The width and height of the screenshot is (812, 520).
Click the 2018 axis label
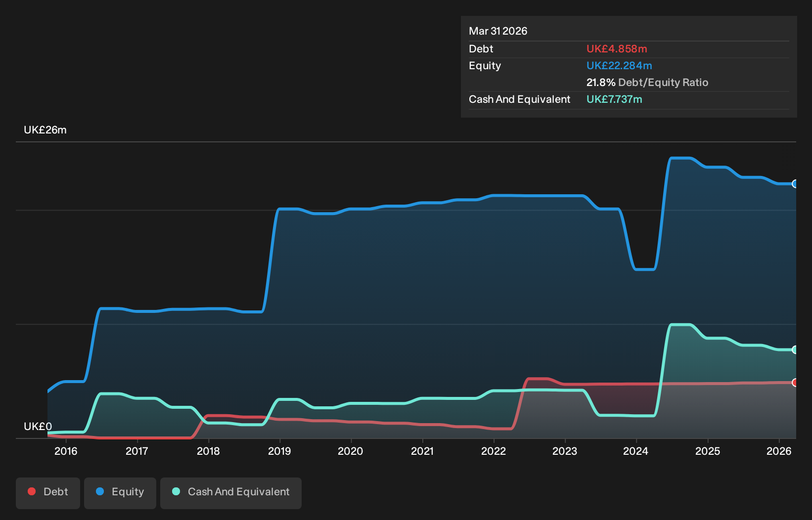(x=208, y=451)
